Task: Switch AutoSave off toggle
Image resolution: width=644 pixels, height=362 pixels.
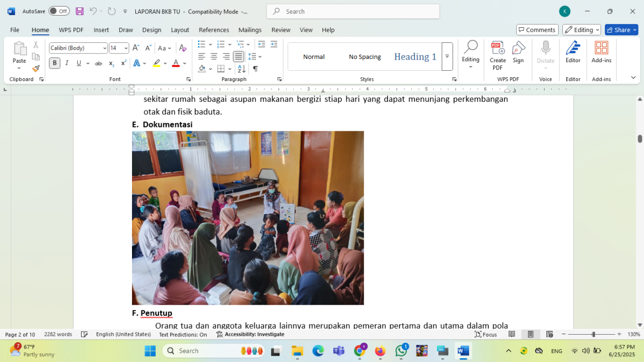Action: [59, 11]
